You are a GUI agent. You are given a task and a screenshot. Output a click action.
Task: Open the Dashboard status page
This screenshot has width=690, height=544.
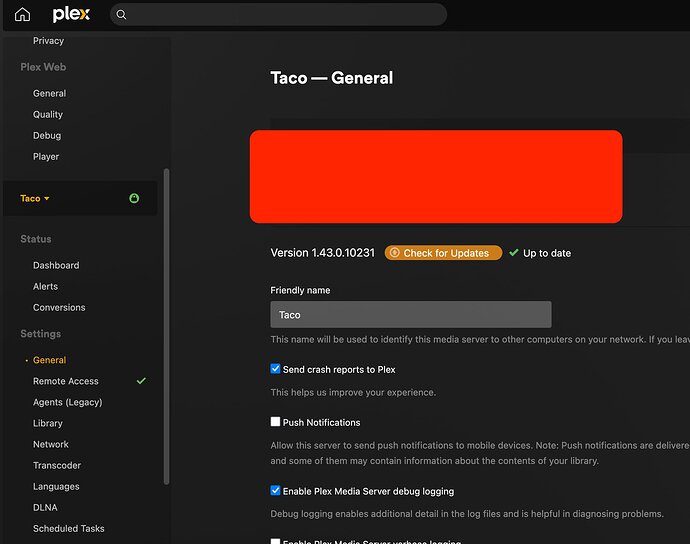pyautogui.click(x=56, y=265)
